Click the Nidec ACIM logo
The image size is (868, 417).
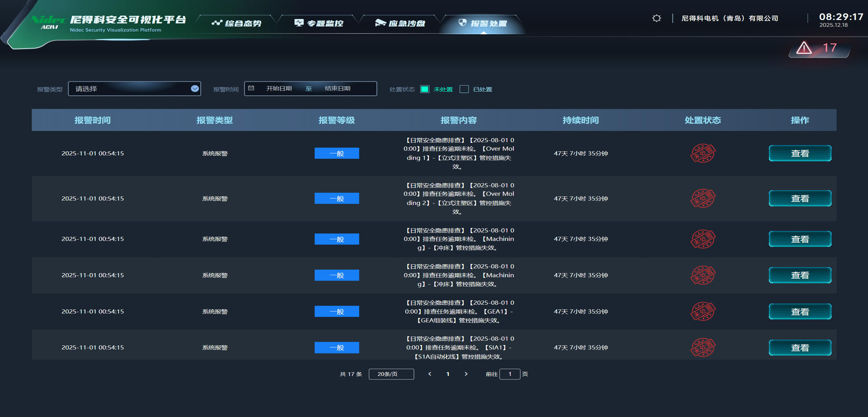click(49, 22)
